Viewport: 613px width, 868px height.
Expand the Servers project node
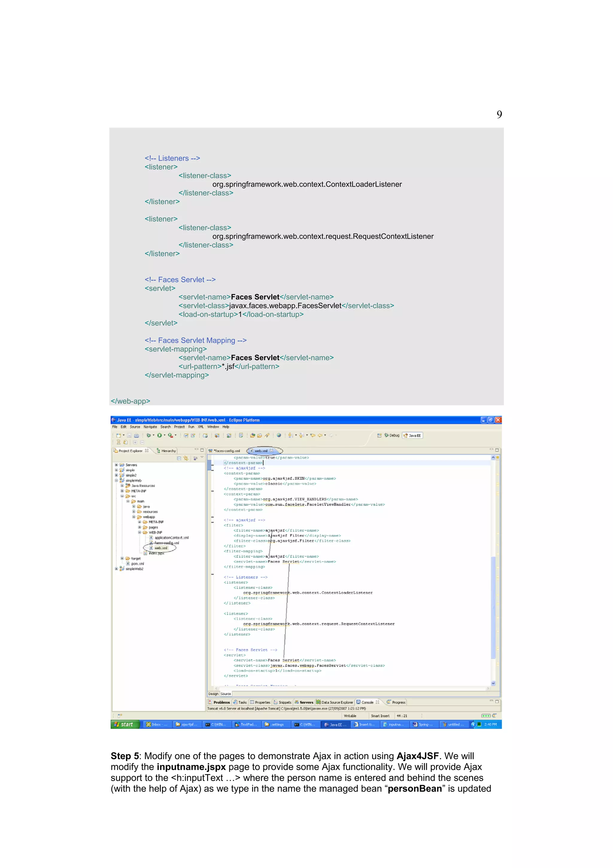[x=116, y=465]
